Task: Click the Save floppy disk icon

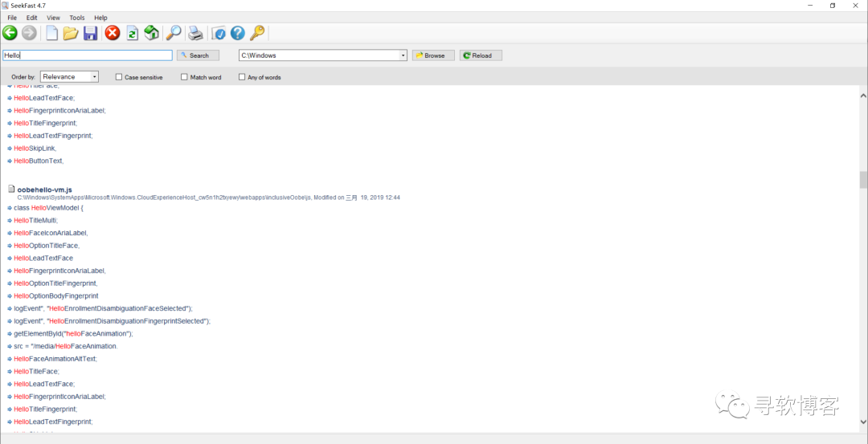Action: pos(90,33)
